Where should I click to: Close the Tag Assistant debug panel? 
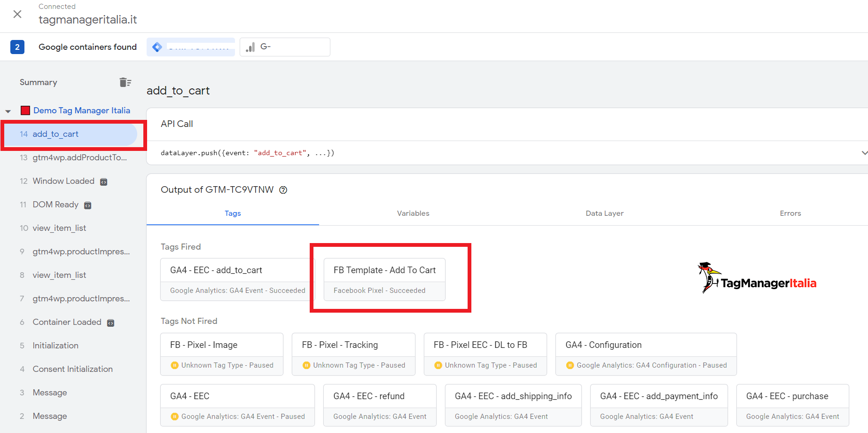point(17,14)
